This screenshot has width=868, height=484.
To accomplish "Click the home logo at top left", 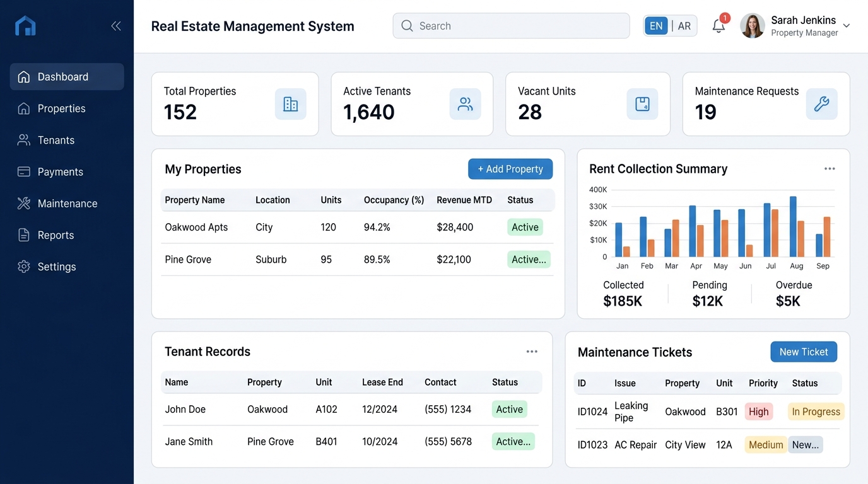I will [x=25, y=25].
